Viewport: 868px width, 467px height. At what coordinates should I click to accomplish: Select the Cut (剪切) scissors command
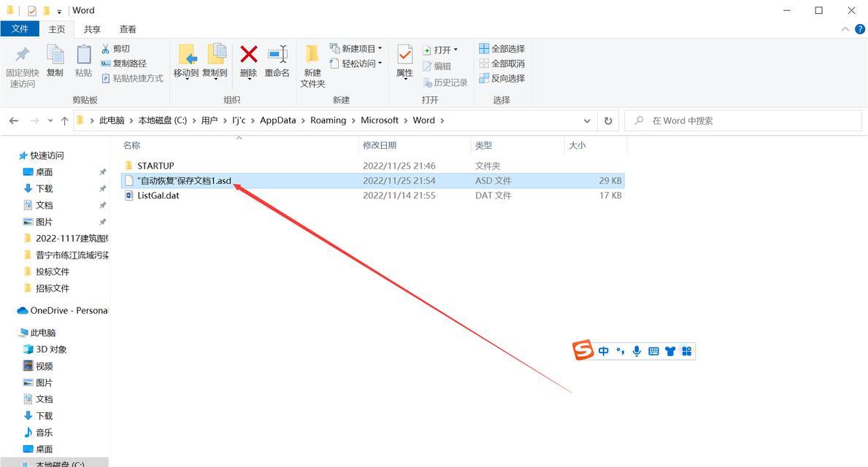[x=115, y=49]
